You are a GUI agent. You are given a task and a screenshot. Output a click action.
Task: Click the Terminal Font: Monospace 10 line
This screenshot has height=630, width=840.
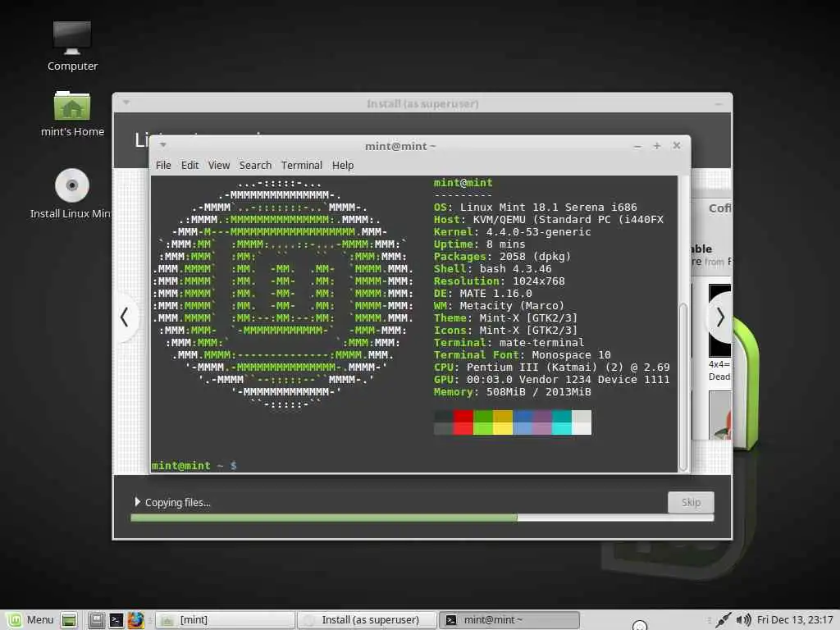tap(523, 355)
